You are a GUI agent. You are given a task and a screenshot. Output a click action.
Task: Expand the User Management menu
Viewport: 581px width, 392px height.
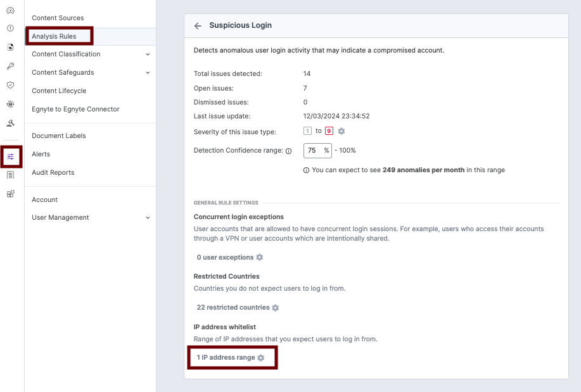click(147, 217)
